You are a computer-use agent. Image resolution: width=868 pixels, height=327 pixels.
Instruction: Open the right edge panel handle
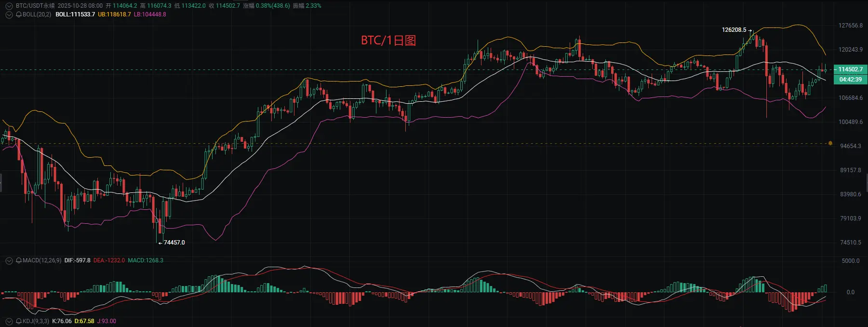pyautogui.click(x=867, y=183)
